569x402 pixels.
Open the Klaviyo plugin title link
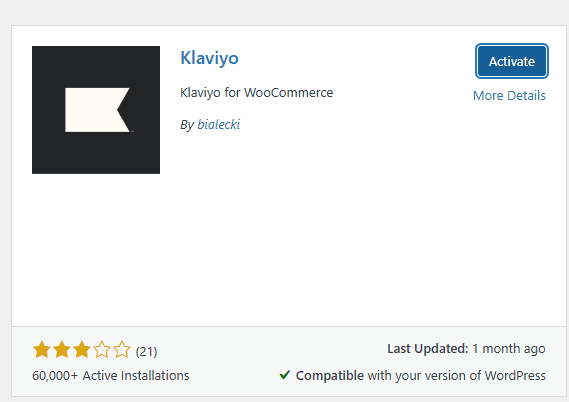[x=209, y=58]
